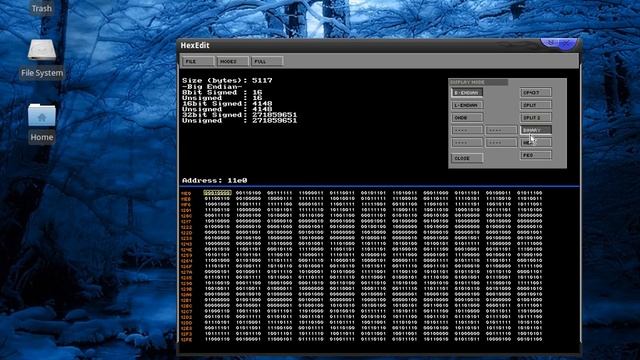
Task: Click the '16bit Signed : 4148' line
Action: [x=227, y=104]
